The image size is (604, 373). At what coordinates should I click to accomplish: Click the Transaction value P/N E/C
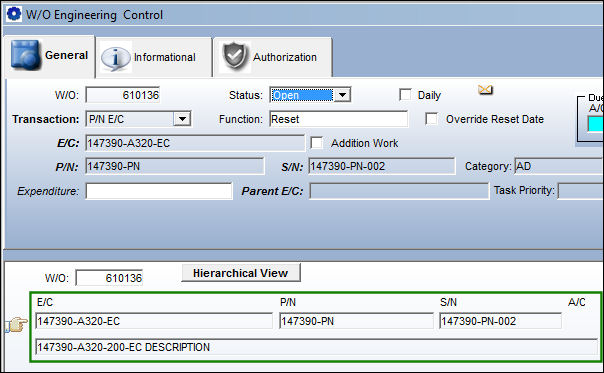106,119
